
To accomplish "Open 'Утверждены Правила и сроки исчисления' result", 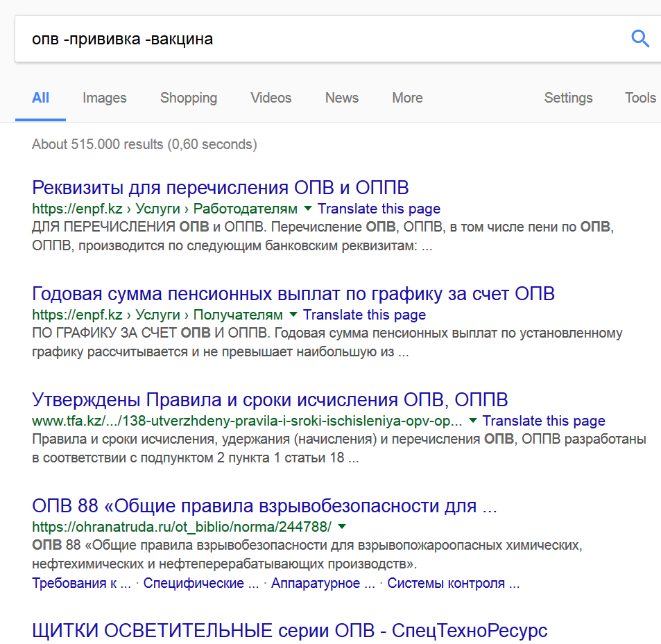I will click(x=270, y=399).
